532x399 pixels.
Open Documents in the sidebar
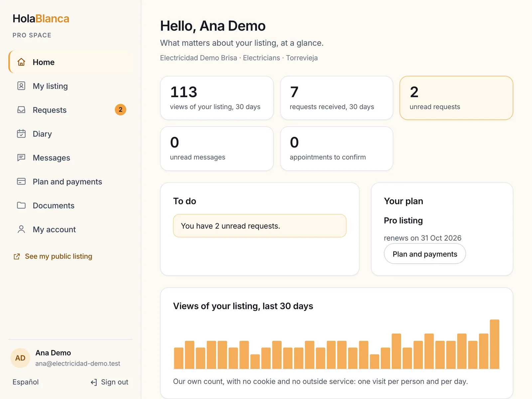(71, 205)
